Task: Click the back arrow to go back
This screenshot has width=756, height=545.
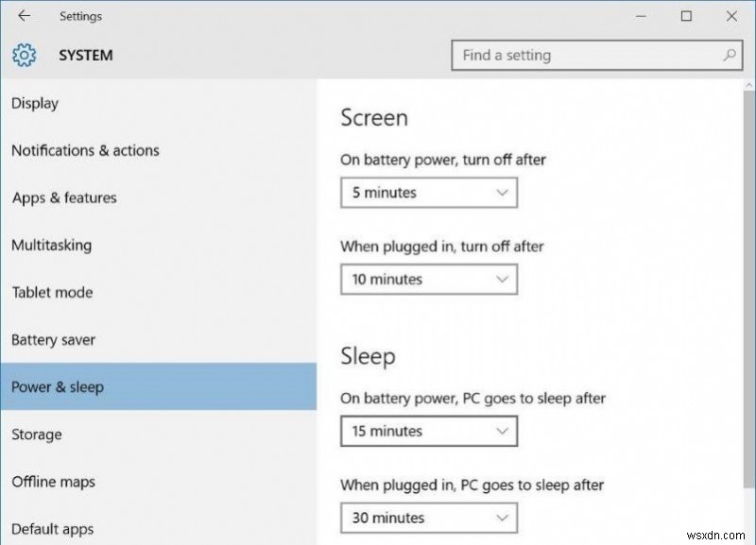Action: point(23,16)
